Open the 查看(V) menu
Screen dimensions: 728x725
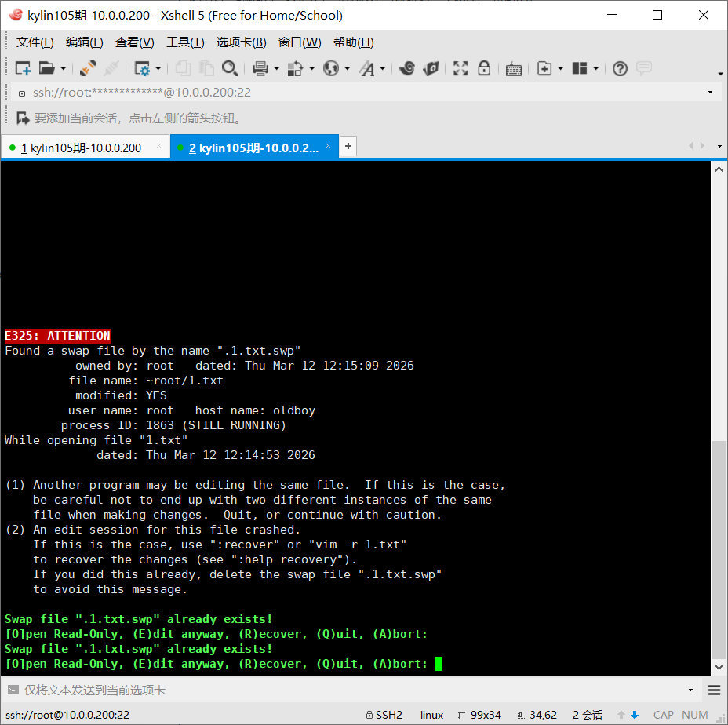(135, 42)
